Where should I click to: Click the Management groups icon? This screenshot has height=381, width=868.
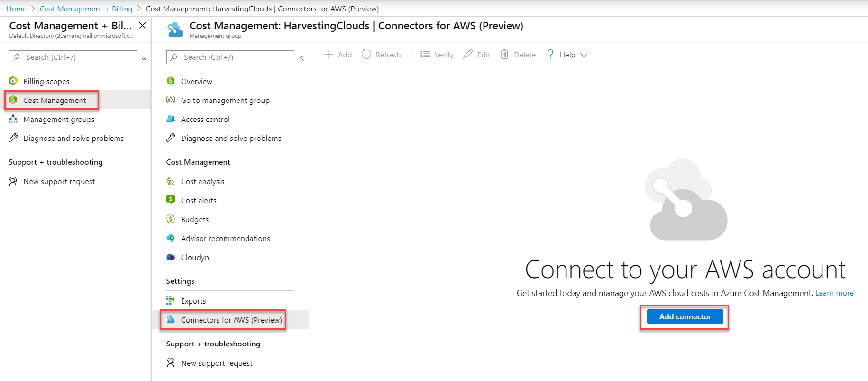pos(13,119)
